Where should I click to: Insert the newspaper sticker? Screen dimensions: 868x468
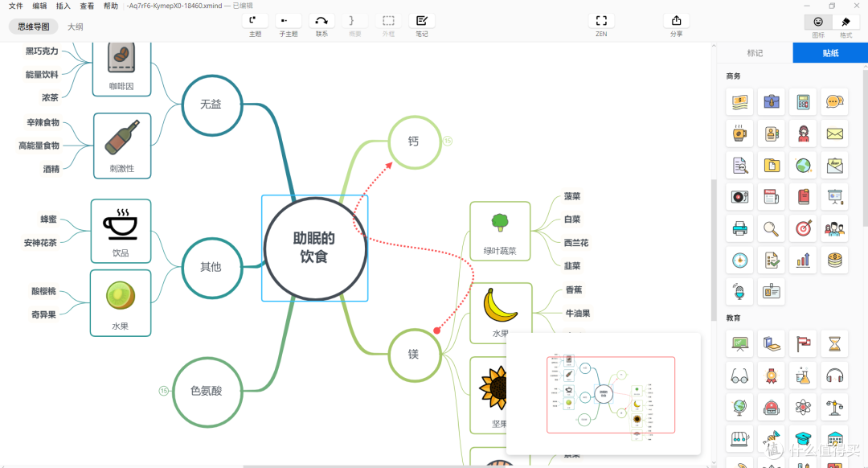(x=771, y=197)
